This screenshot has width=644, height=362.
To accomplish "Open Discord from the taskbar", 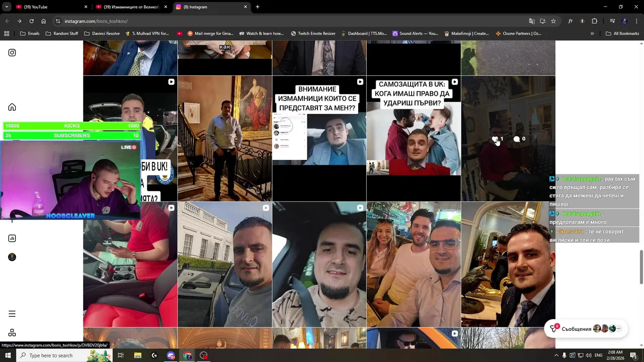I will click(171, 355).
